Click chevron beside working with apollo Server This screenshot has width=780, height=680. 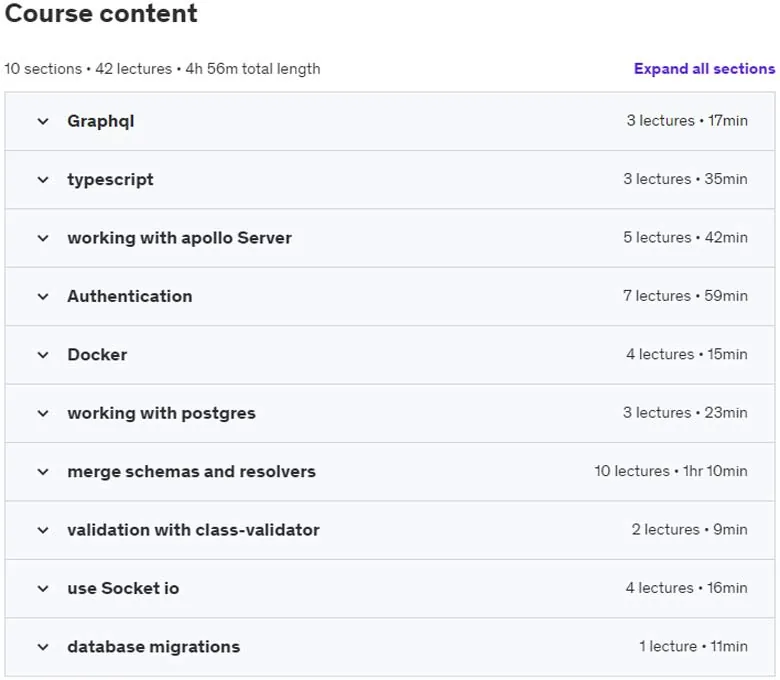pyautogui.click(x=43, y=238)
